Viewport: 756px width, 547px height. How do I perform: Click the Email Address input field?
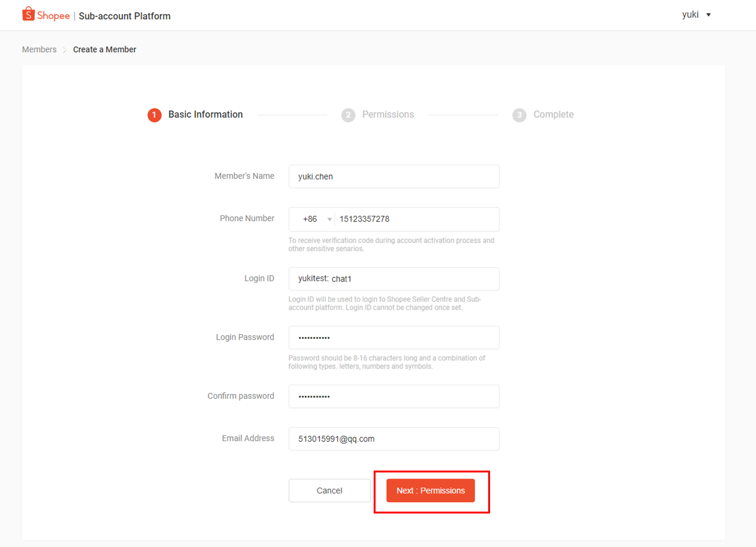394,439
